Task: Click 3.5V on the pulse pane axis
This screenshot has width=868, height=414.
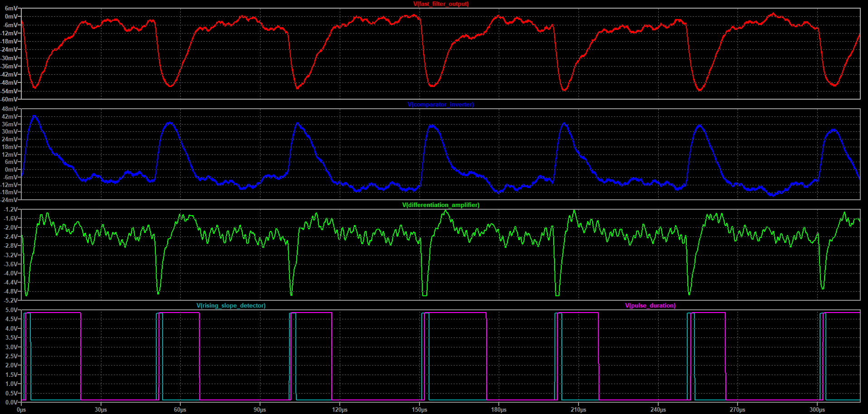Action: click(11, 338)
